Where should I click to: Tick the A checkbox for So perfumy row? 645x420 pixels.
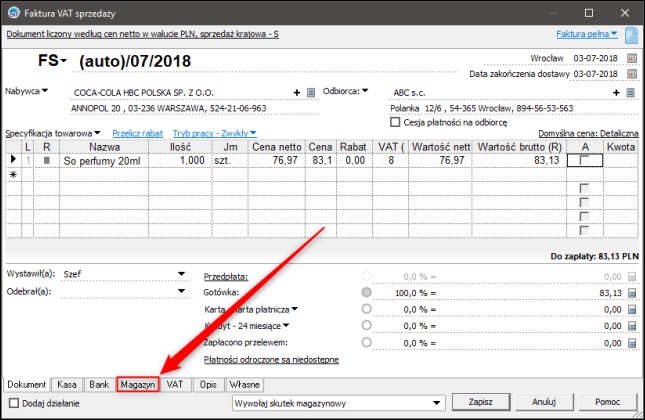click(x=584, y=160)
